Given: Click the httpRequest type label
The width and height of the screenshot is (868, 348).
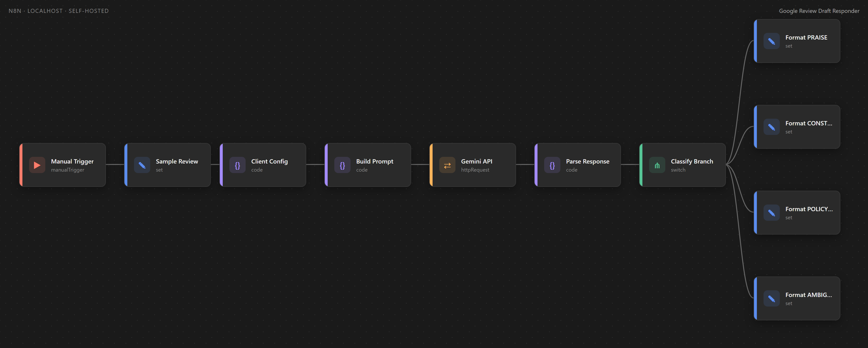Looking at the screenshot, I should (x=475, y=170).
